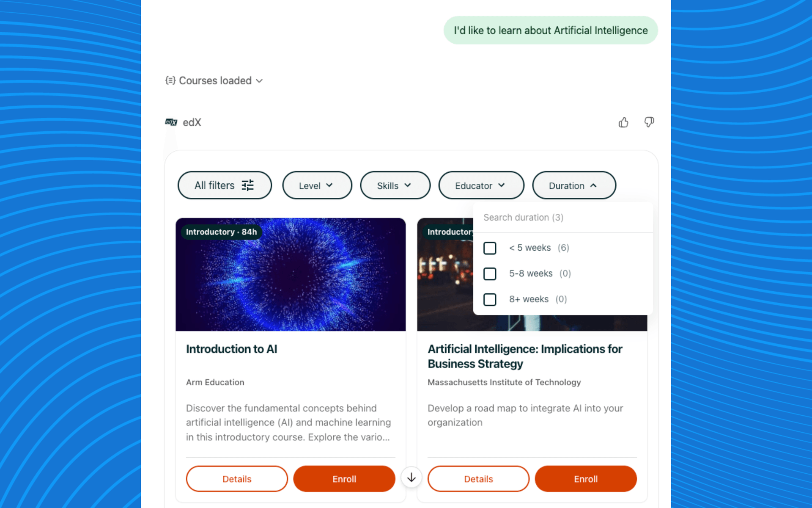Enroll in MIT Business Strategy course

(x=586, y=479)
